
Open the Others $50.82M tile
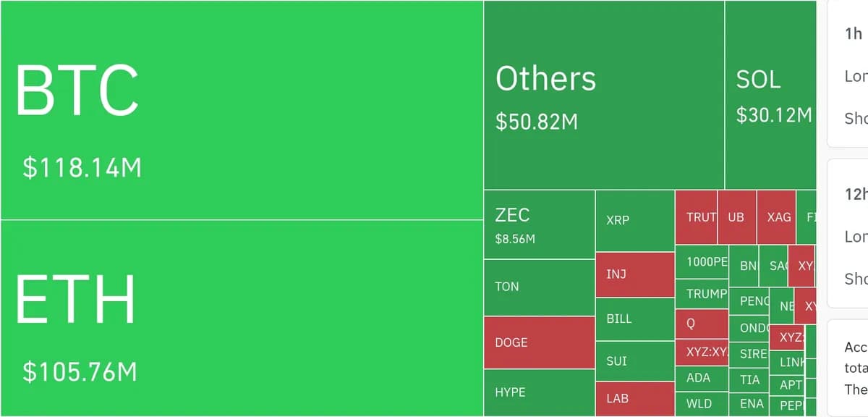click(604, 95)
